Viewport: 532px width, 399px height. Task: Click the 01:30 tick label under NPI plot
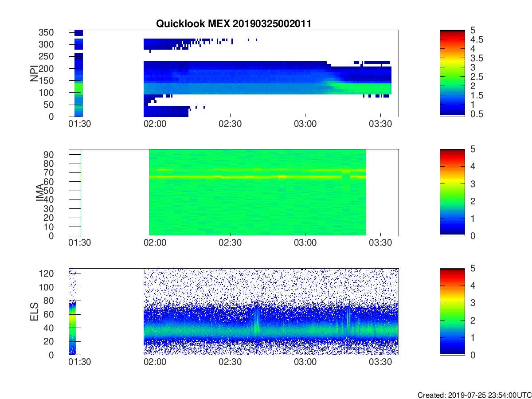point(79,125)
